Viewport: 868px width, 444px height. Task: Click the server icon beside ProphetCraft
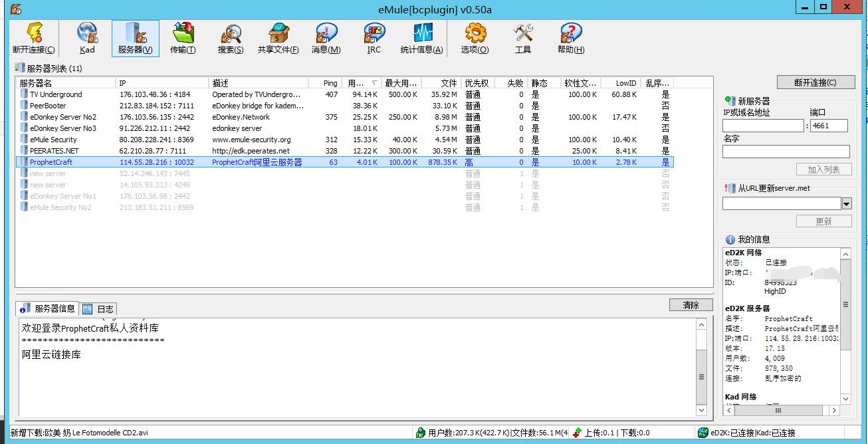(x=24, y=162)
